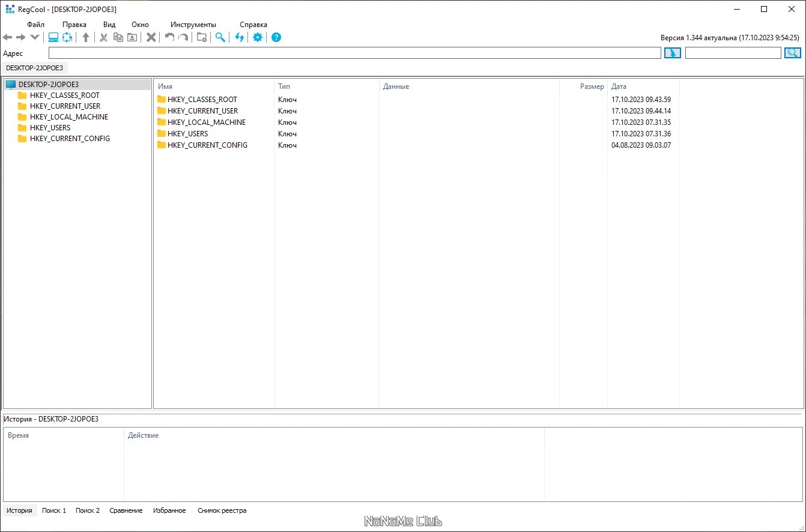Image resolution: width=806 pixels, height=532 pixels.
Task: Open the Сравнение tab at the bottom
Action: click(x=126, y=510)
